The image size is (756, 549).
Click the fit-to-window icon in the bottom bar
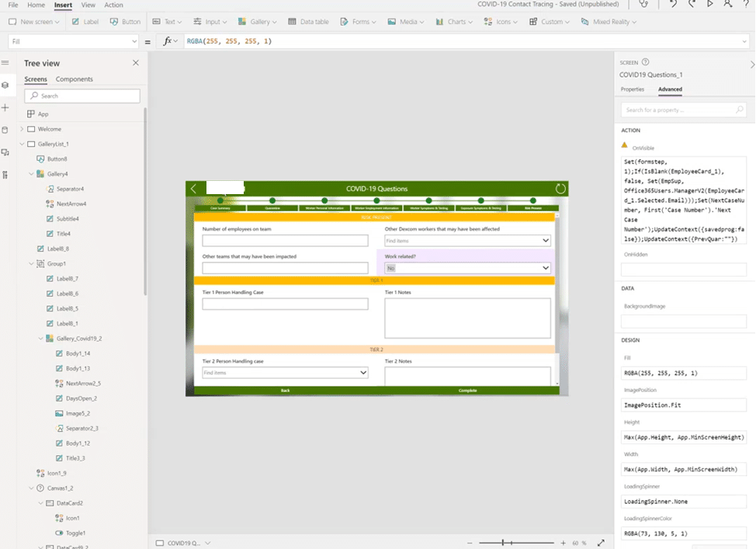[601, 544]
